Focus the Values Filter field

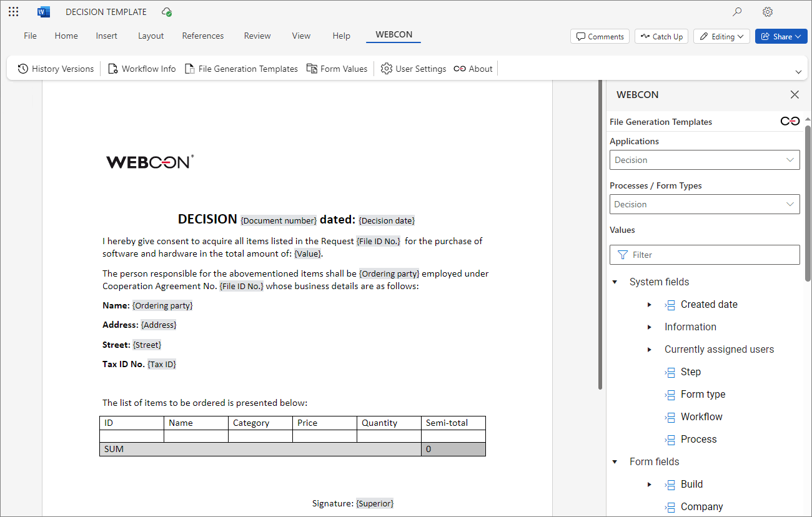click(705, 255)
